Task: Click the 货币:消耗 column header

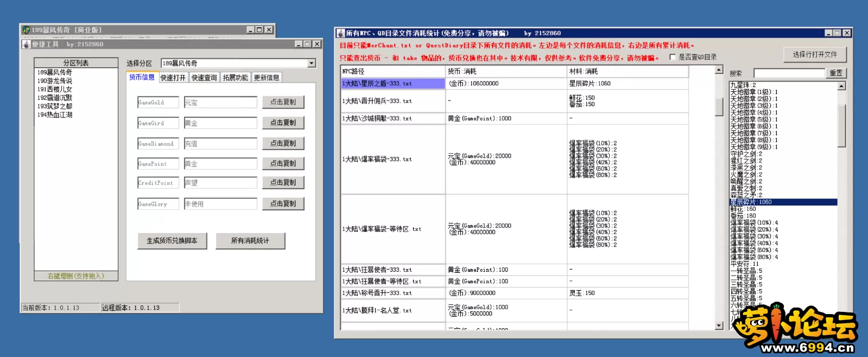Action: tap(506, 71)
